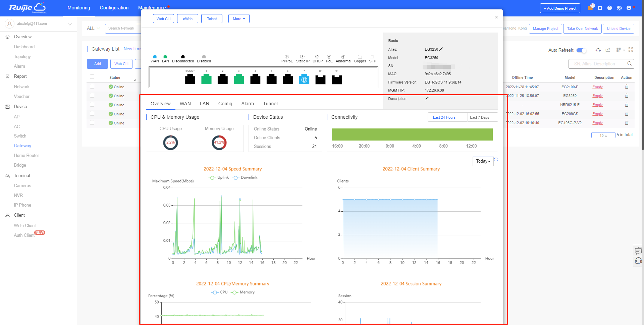
Task: Check the second Online row checkbox
Action: tap(92, 96)
